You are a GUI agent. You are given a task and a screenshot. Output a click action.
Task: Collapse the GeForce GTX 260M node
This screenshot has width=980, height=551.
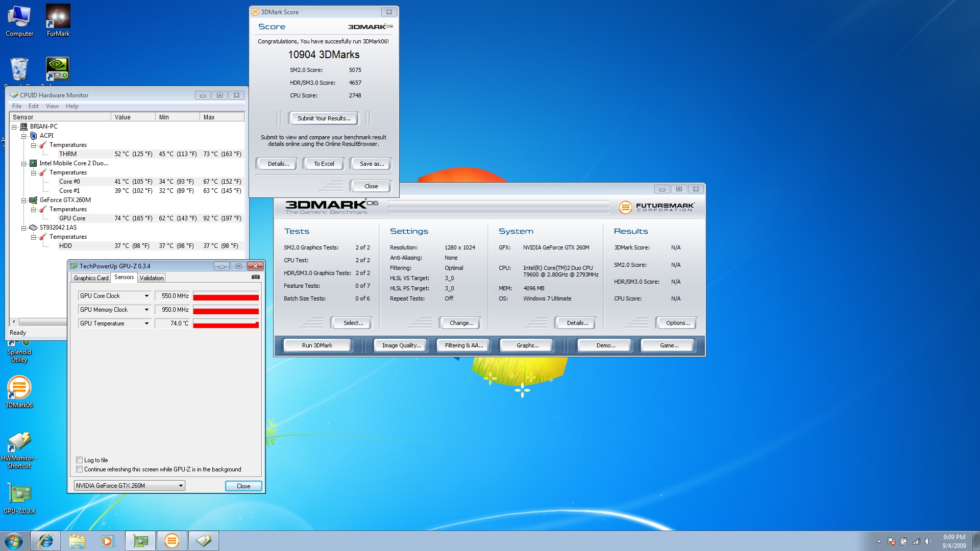tap(23, 200)
